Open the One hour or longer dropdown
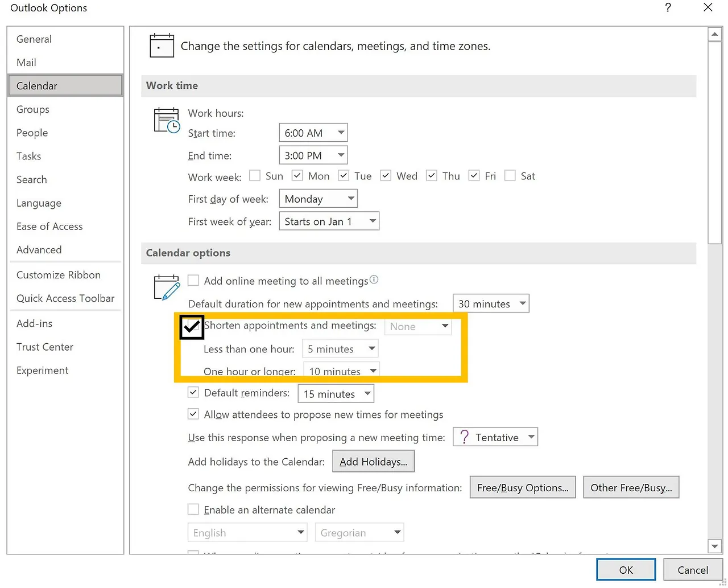728x588 pixels. point(341,371)
